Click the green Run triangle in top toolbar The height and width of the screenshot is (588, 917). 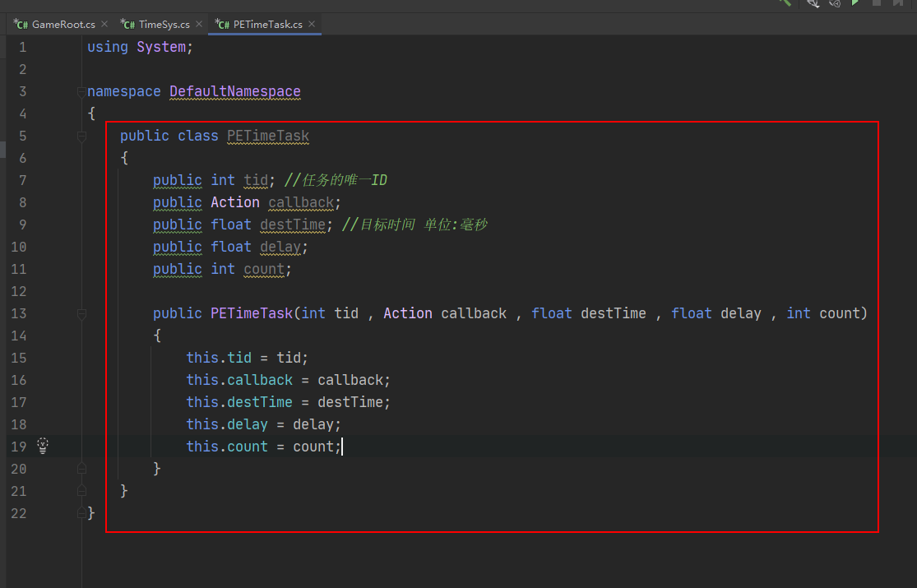(855, 2)
